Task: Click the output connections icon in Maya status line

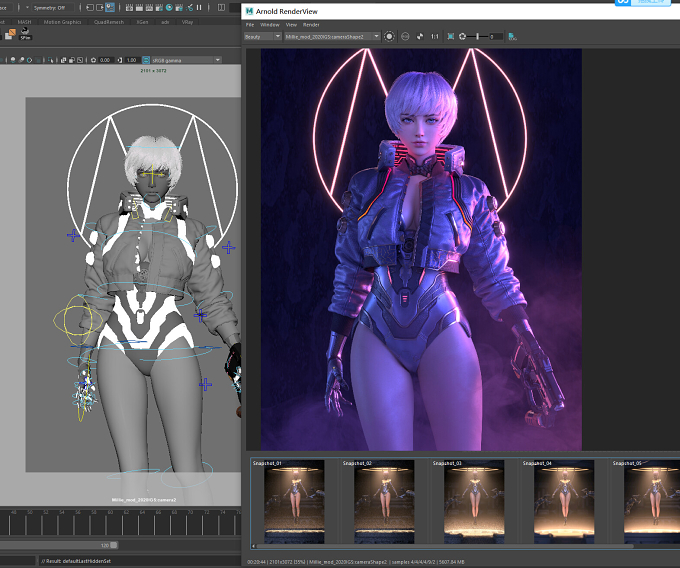Action: [100, 8]
